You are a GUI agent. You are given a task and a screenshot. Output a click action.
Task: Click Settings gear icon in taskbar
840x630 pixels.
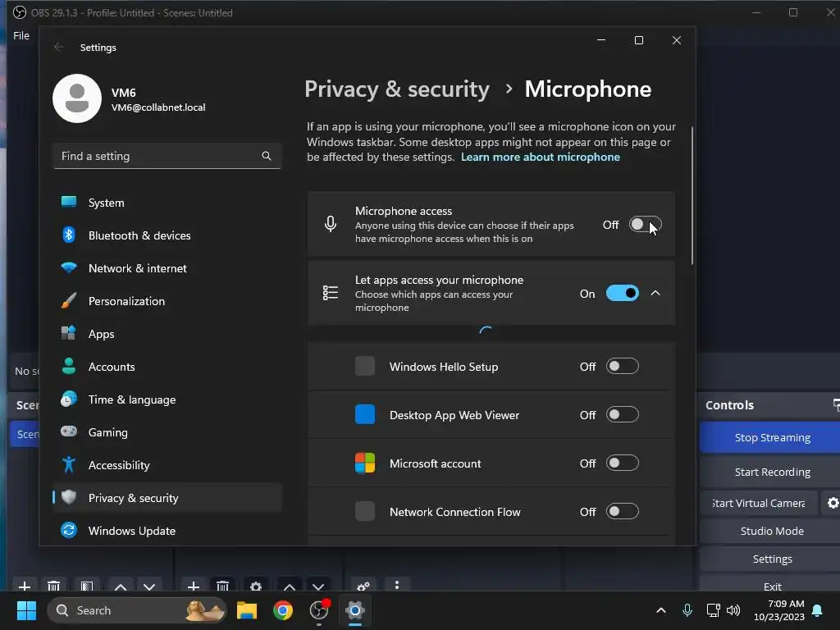pos(355,610)
